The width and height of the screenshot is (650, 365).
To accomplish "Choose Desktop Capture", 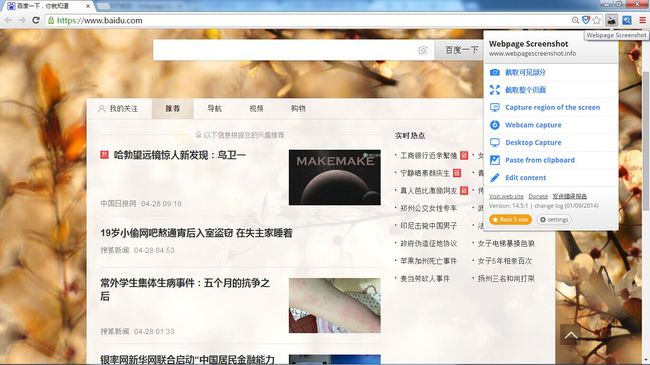I will pos(533,142).
